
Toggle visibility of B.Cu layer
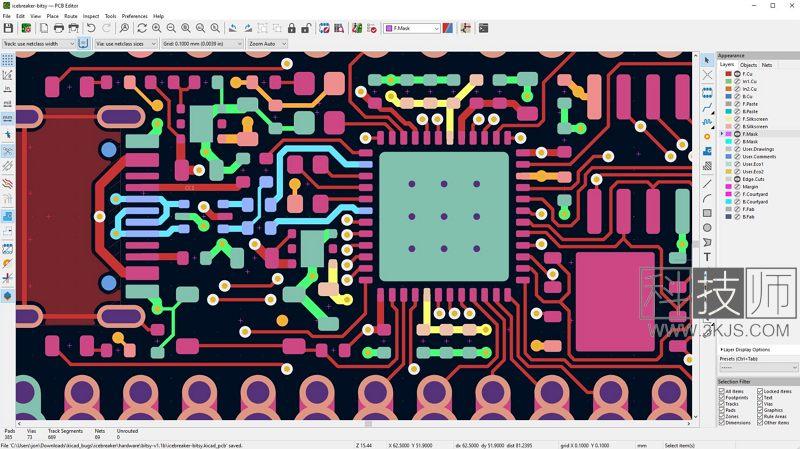pyautogui.click(x=737, y=96)
